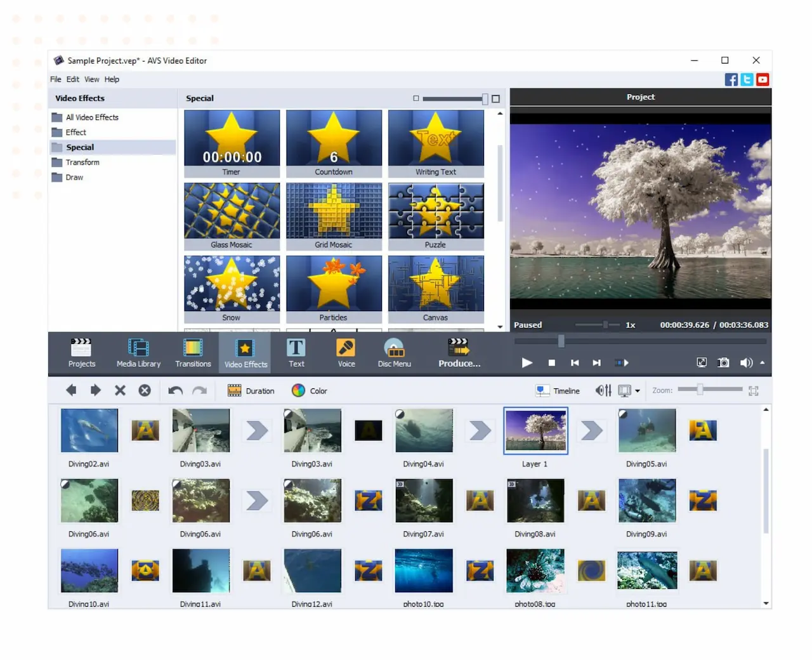Open the Media Library panel
Image resolution: width=812 pixels, height=660 pixels.
coord(138,353)
